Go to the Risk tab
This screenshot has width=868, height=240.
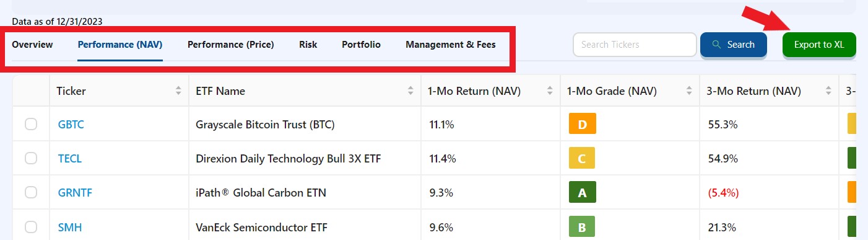coord(308,45)
